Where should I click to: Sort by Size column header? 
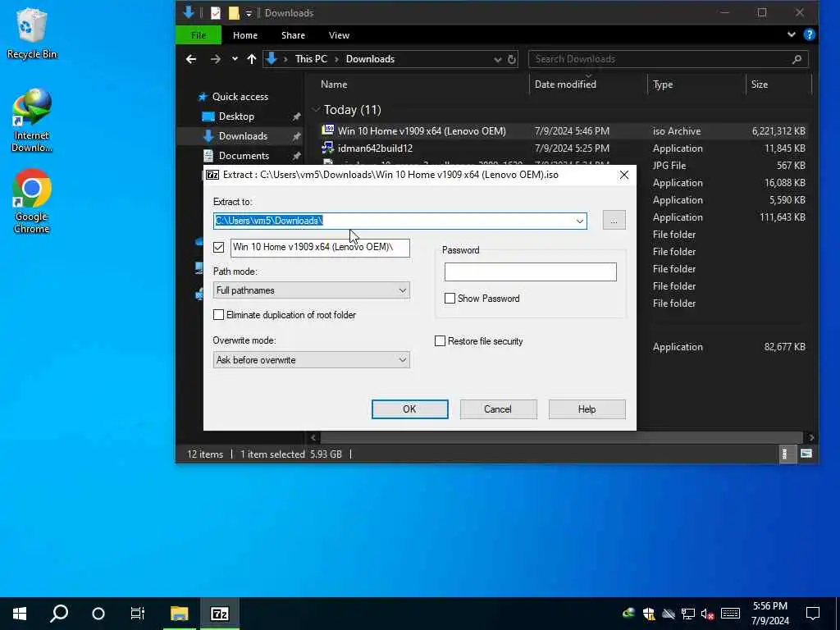759,84
